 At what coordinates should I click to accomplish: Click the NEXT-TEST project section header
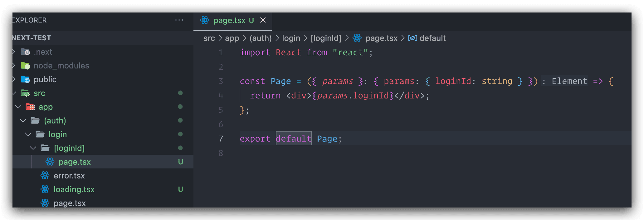32,38
